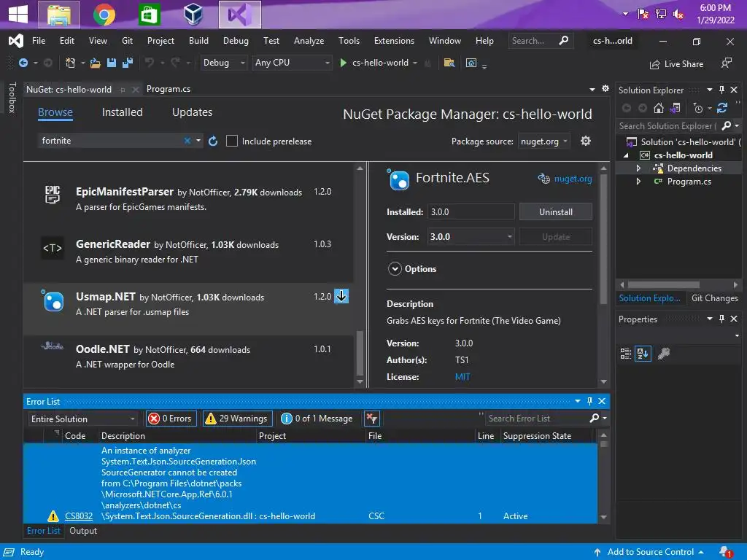Open Pending Changes Filter clock icon
747x560 pixels.
pyautogui.click(x=698, y=108)
